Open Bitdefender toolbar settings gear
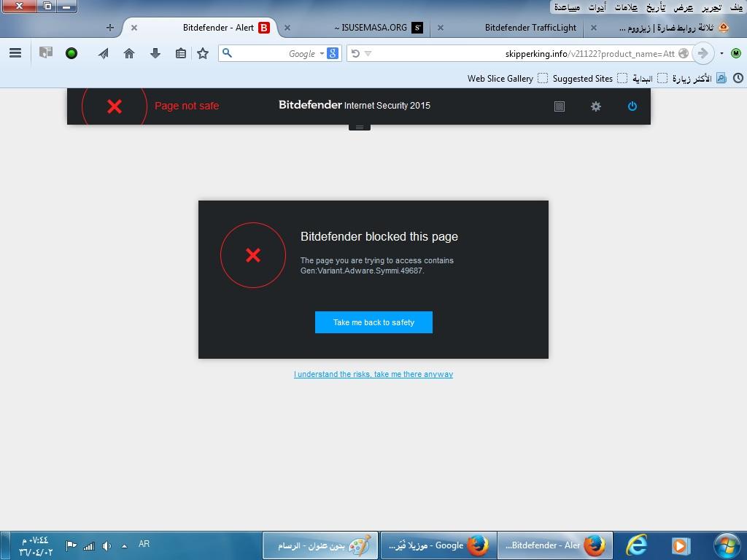Image resolution: width=747 pixels, height=560 pixels. pyautogui.click(x=595, y=106)
